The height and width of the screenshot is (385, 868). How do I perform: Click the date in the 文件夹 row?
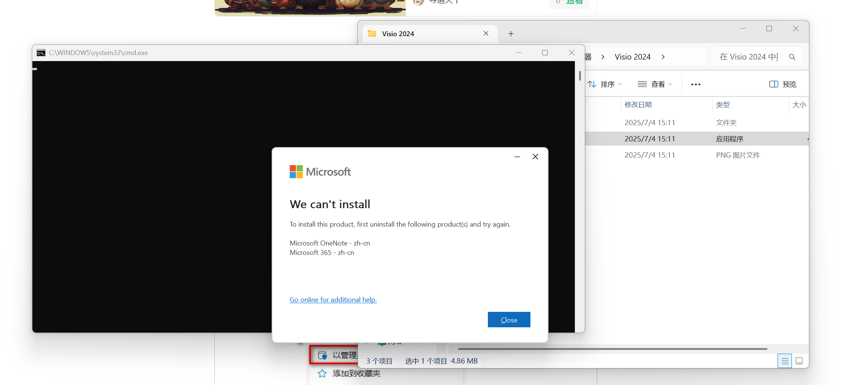pyautogui.click(x=649, y=123)
